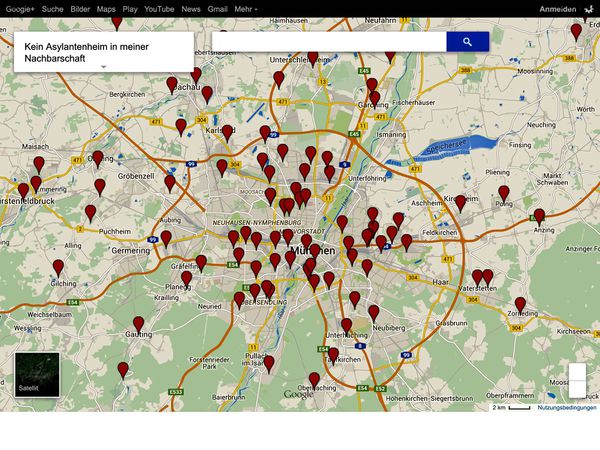The width and height of the screenshot is (600, 450).
Task: Click the Google logo on the map
Action: (297, 394)
